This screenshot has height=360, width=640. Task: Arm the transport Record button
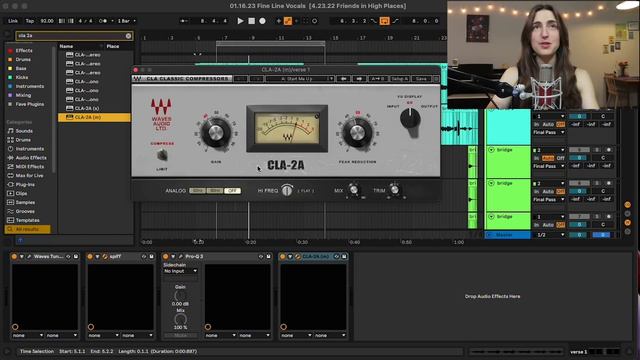coord(262,21)
